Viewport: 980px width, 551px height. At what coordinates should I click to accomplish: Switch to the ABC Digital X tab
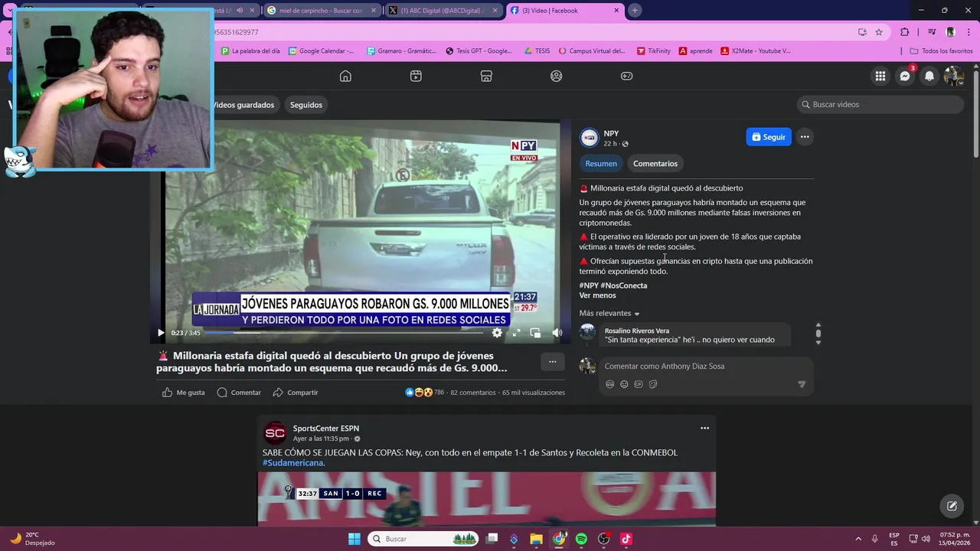(x=443, y=11)
